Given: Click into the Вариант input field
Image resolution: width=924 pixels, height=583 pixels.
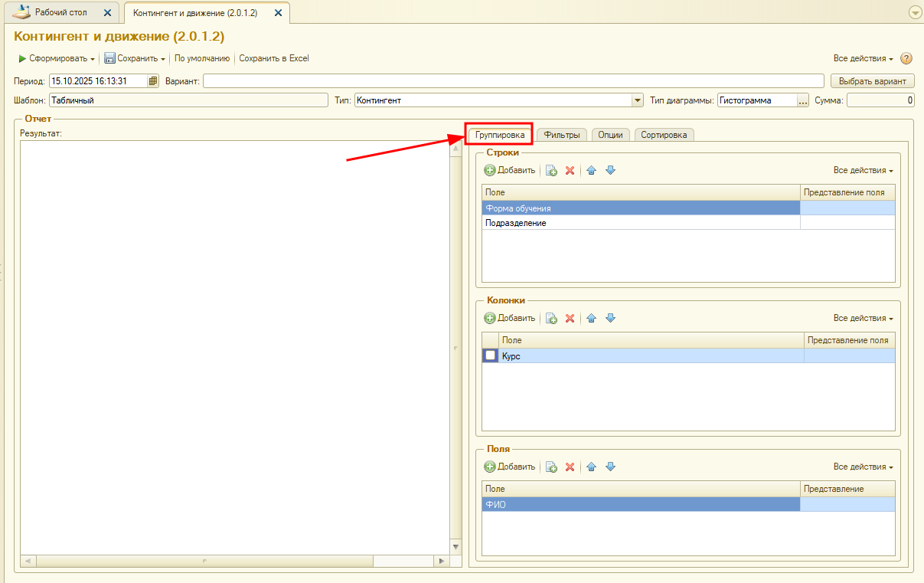Looking at the screenshot, I should 513,81.
